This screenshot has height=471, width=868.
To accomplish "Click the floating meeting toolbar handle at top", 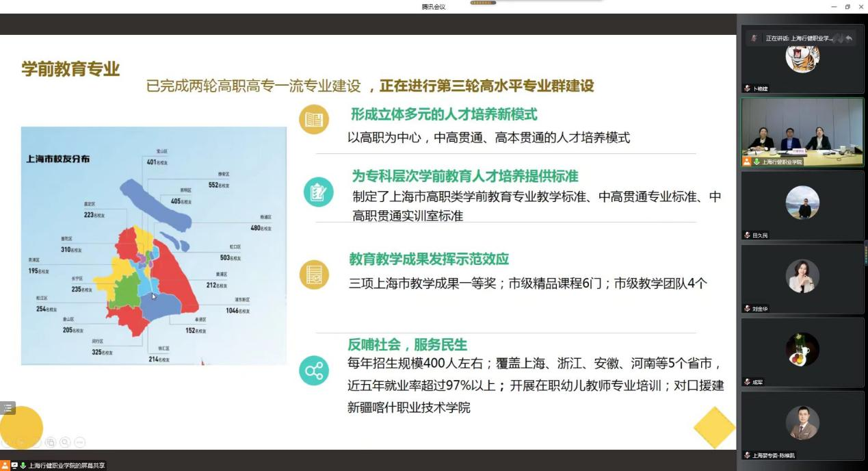I will tap(483, 3).
